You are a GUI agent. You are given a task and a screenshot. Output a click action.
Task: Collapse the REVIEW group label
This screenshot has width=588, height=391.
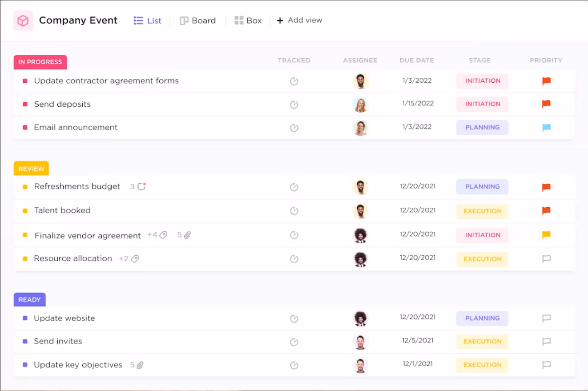click(31, 169)
